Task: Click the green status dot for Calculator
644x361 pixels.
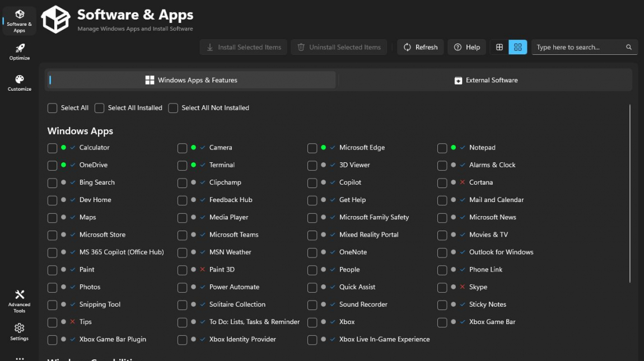Action: point(63,147)
